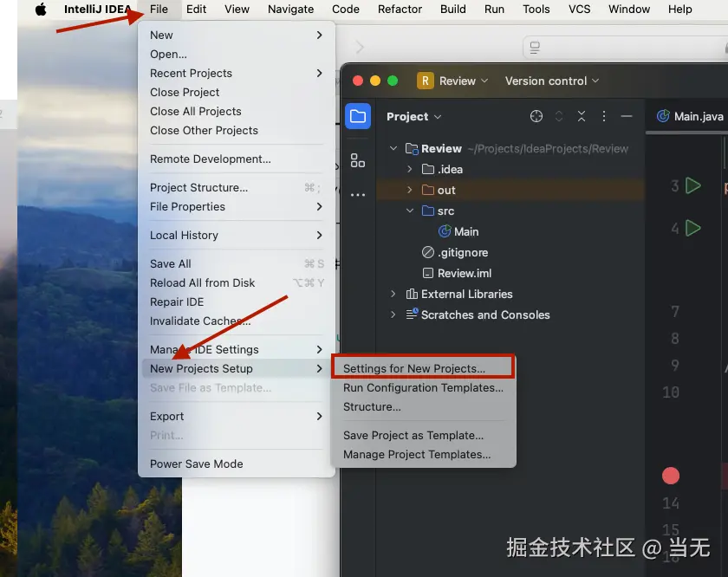Open the Navigate menu
728x577 pixels.
(x=290, y=9)
